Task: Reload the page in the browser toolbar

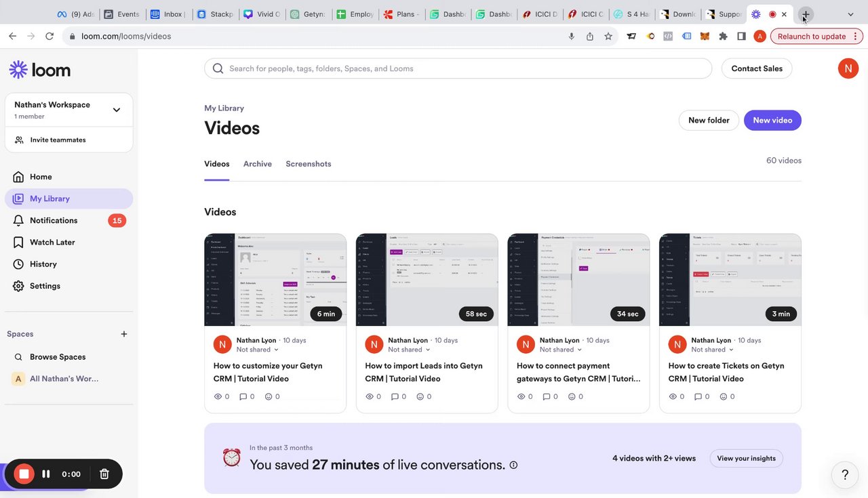Action: tap(50, 37)
